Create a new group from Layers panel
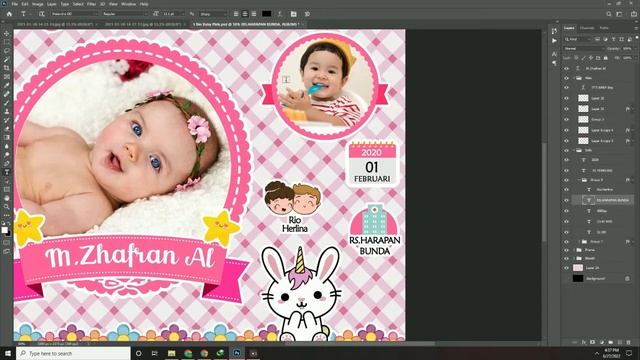The width and height of the screenshot is (640, 360). click(x=611, y=342)
